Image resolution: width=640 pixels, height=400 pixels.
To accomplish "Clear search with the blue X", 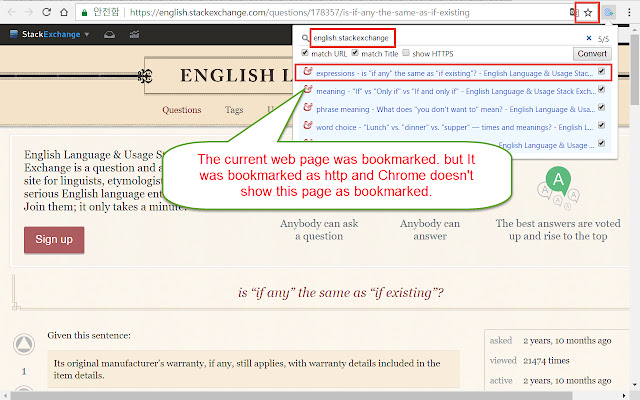I will [x=589, y=38].
